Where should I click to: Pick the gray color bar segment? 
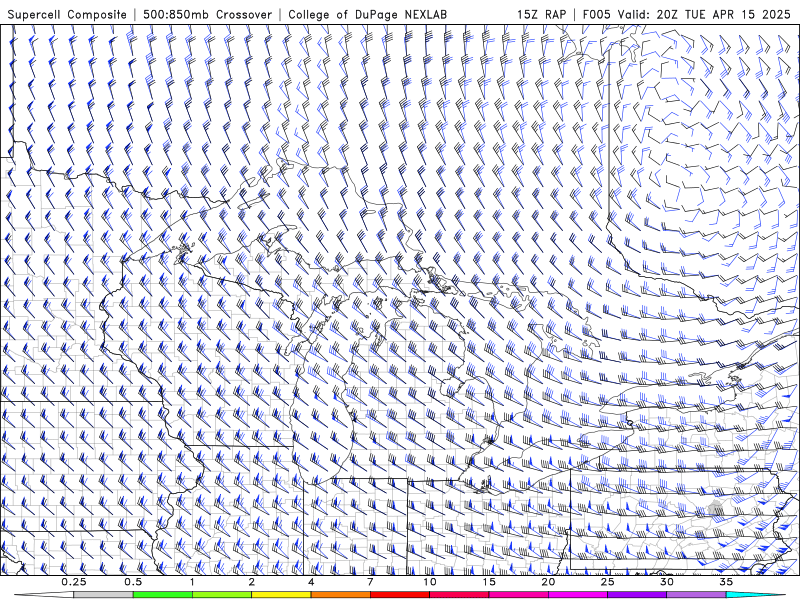point(104,595)
